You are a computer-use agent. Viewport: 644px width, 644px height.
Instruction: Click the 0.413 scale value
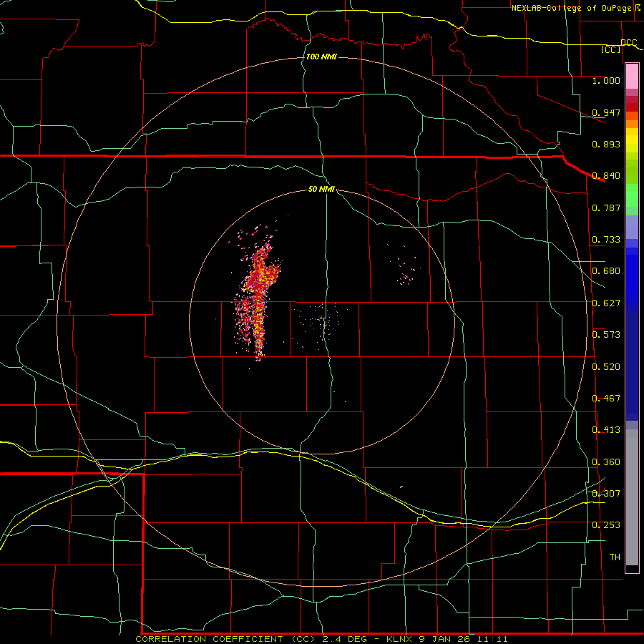coord(606,430)
